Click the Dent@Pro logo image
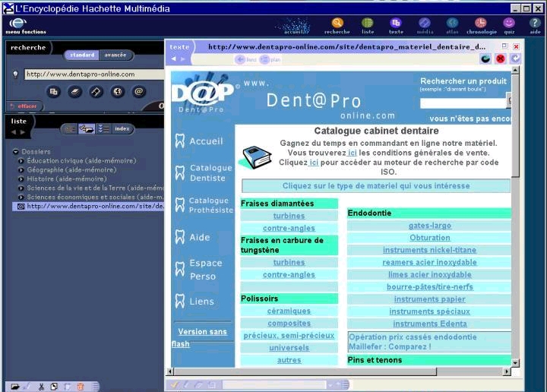Screen dimensions: 547x392 [203, 93]
